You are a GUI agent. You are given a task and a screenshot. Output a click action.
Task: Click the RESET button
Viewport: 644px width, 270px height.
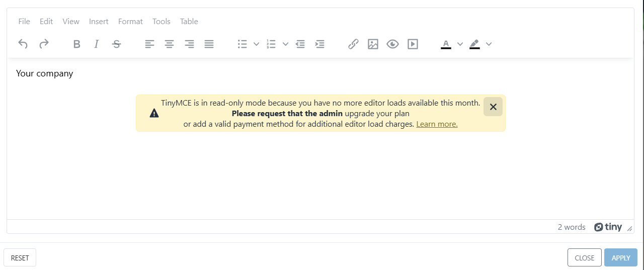tap(20, 257)
